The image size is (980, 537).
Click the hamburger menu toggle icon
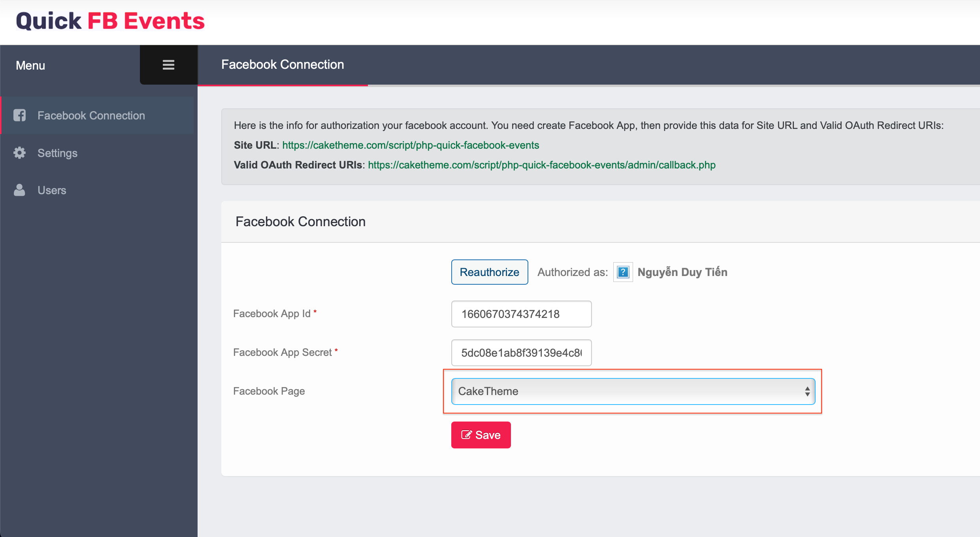168,65
